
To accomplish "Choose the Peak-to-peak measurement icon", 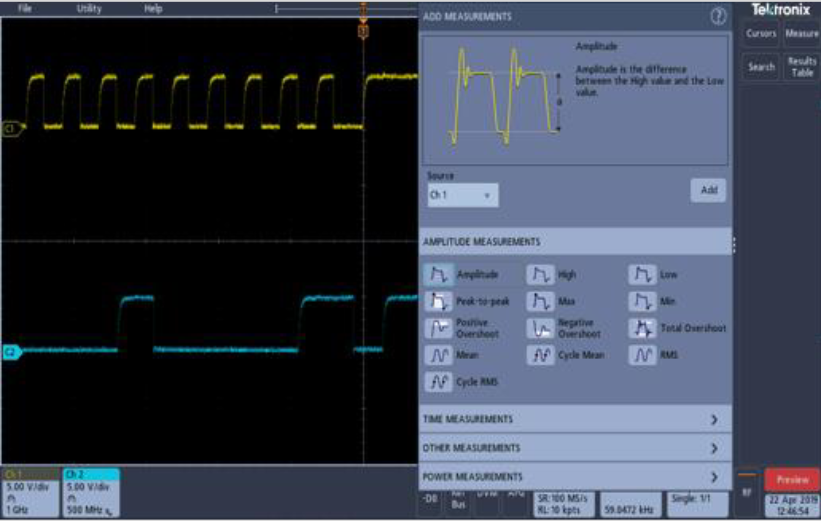I will (x=438, y=301).
